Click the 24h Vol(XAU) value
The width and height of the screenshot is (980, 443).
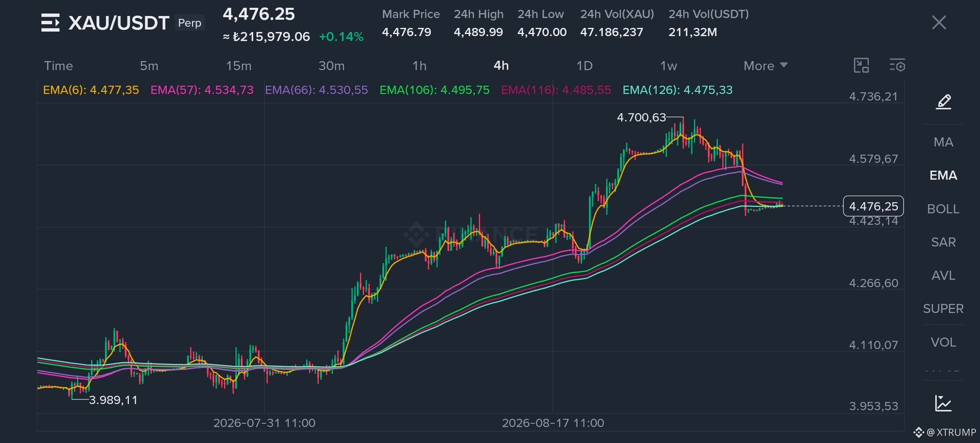point(611,32)
